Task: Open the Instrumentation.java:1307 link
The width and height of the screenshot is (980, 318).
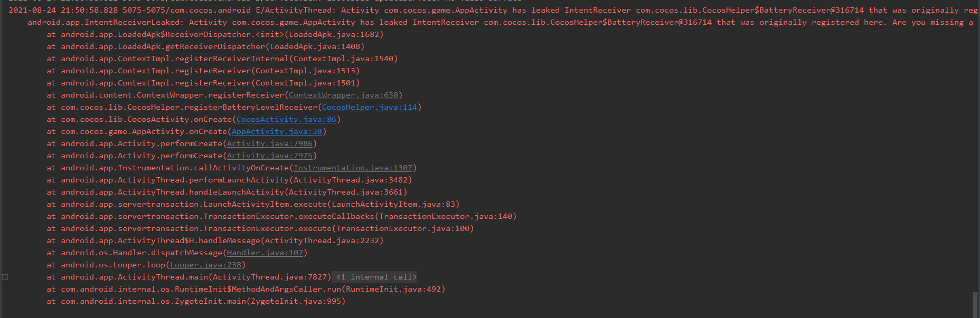Action: pos(353,168)
